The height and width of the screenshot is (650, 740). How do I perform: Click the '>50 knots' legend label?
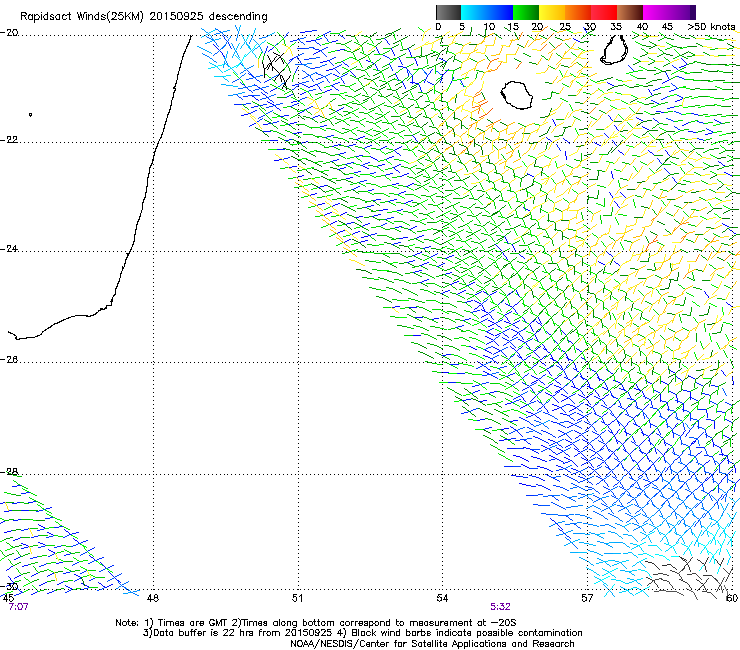coord(711,26)
